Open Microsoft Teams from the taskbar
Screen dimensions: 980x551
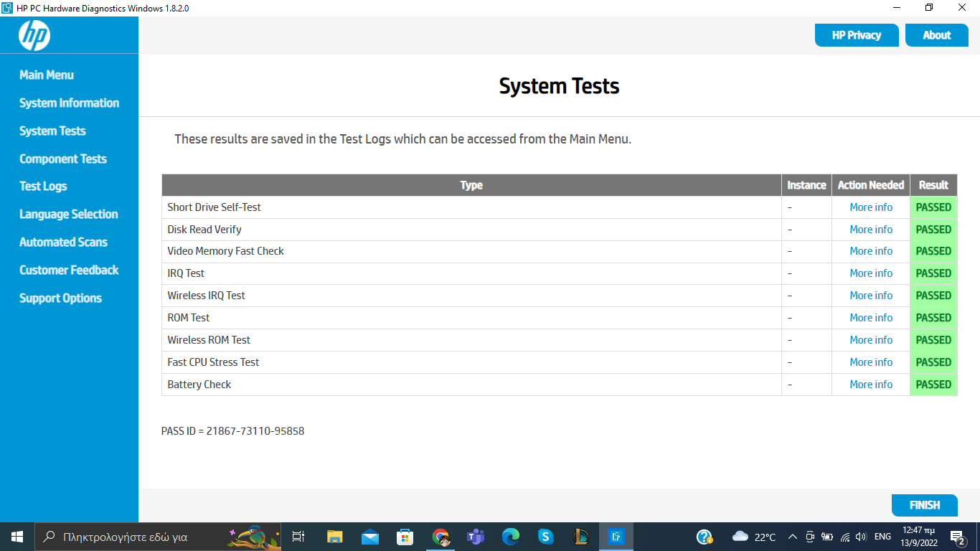[476, 537]
